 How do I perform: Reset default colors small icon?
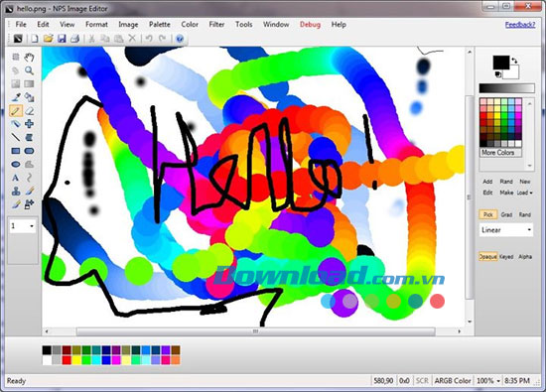tap(498, 74)
